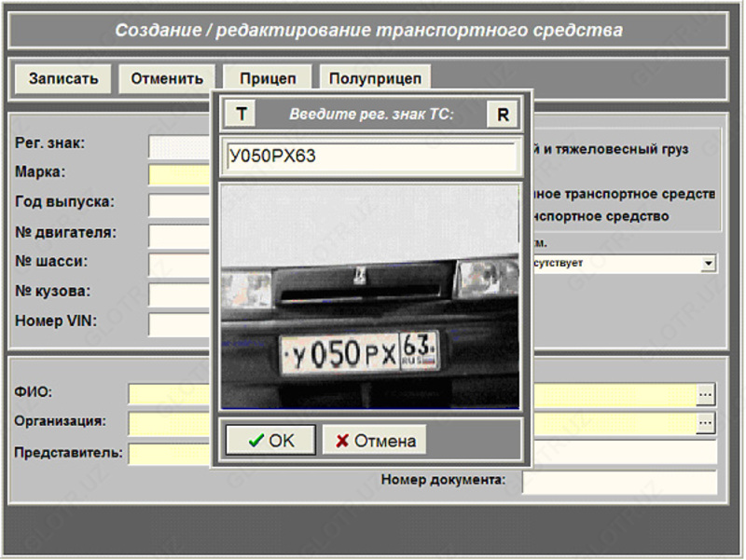The height and width of the screenshot is (560, 746).
Task: Toggle the 'тяжеловесный груз' option label
Action: tap(611, 149)
